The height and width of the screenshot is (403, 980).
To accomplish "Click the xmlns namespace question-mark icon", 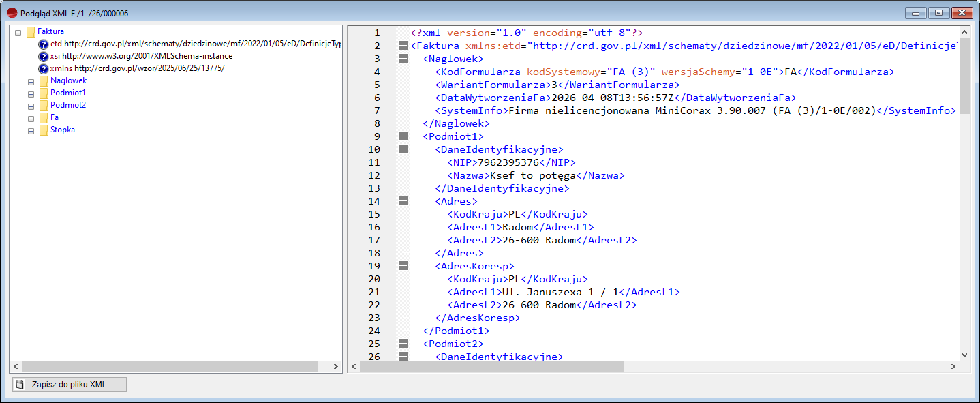I will pos(44,68).
